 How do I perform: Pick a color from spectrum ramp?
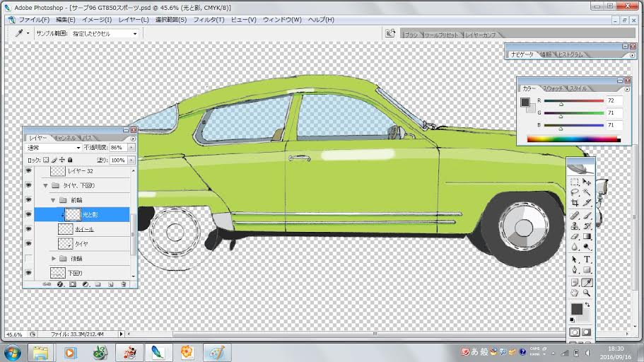pyautogui.click(x=573, y=139)
